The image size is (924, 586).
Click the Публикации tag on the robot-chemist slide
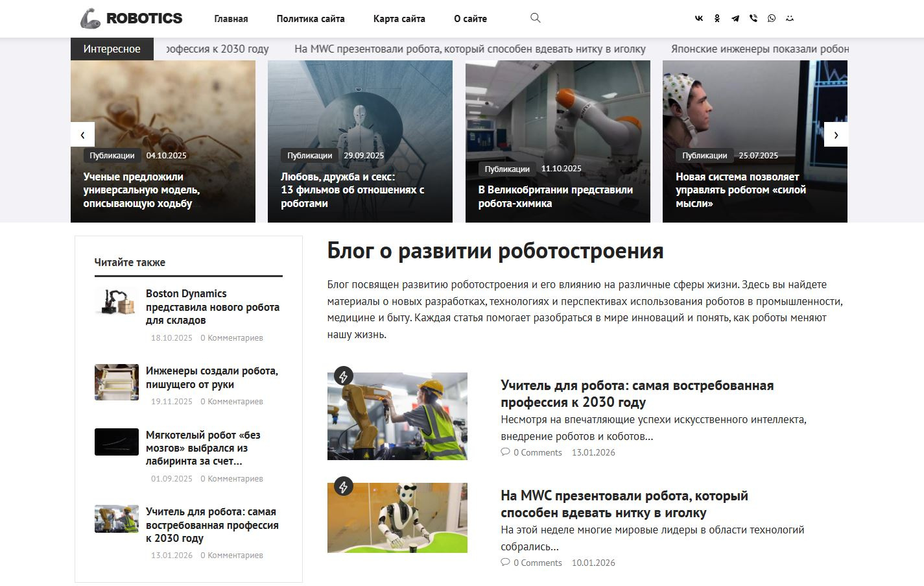click(507, 169)
